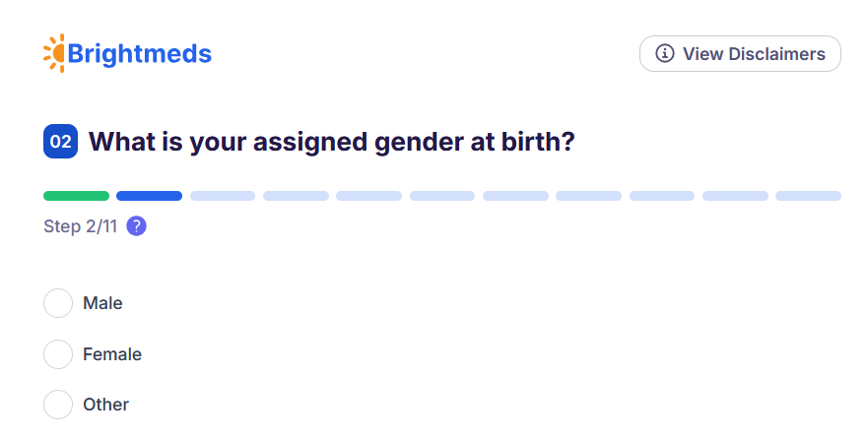The height and width of the screenshot is (439, 868).
Task: Click the Other option label text
Action: pos(105,405)
